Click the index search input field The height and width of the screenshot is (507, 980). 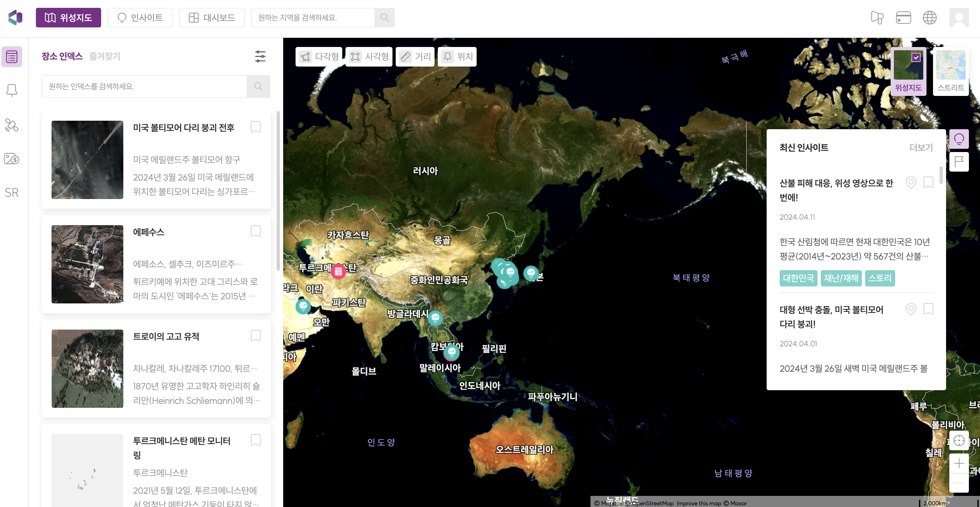[145, 86]
